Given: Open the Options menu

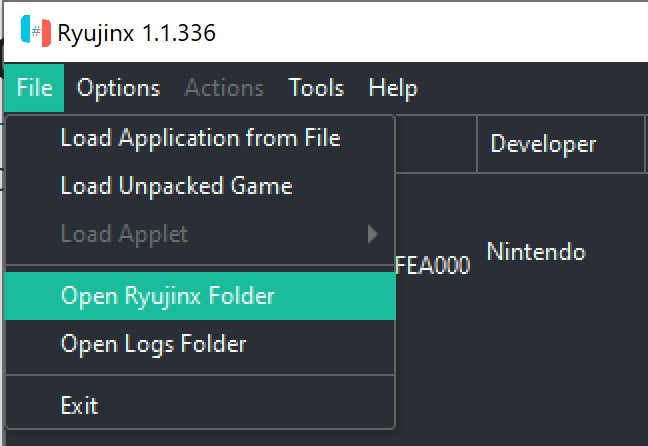Looking at the screenshot, I should tap(118, 88).
